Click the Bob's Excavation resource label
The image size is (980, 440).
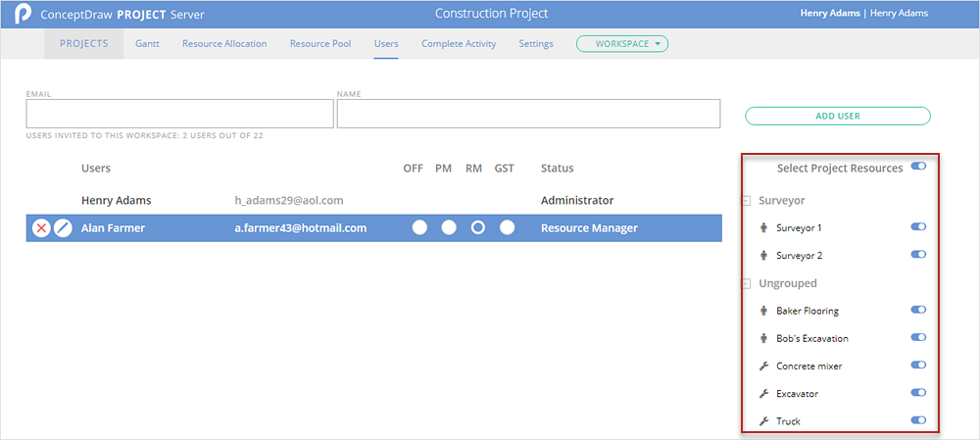pos(812,338)
